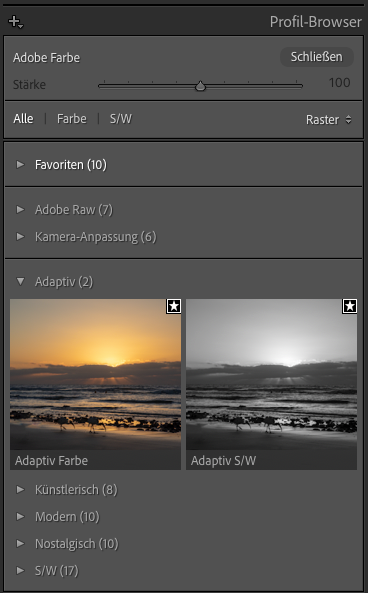The width and height of the screenshot is (368, 593).
Task: Collapse the Adaptiv (2) group
Action: (x=20, y=281)
